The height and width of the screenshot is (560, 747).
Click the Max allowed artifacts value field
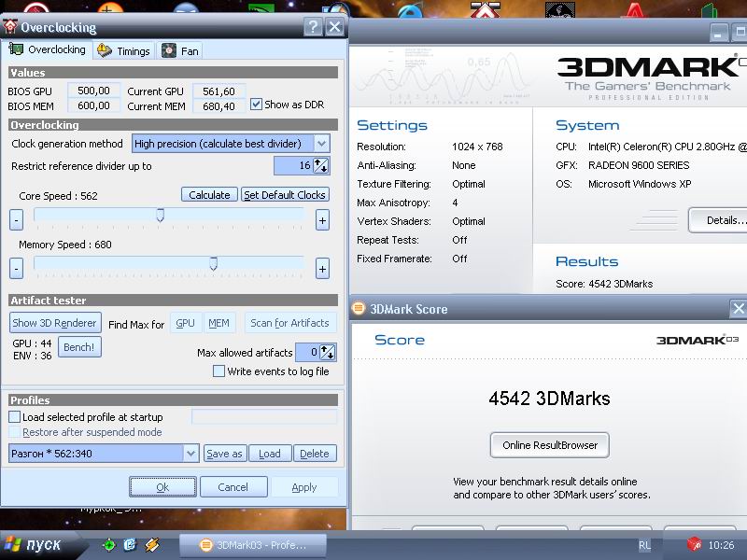coord(307,353)
